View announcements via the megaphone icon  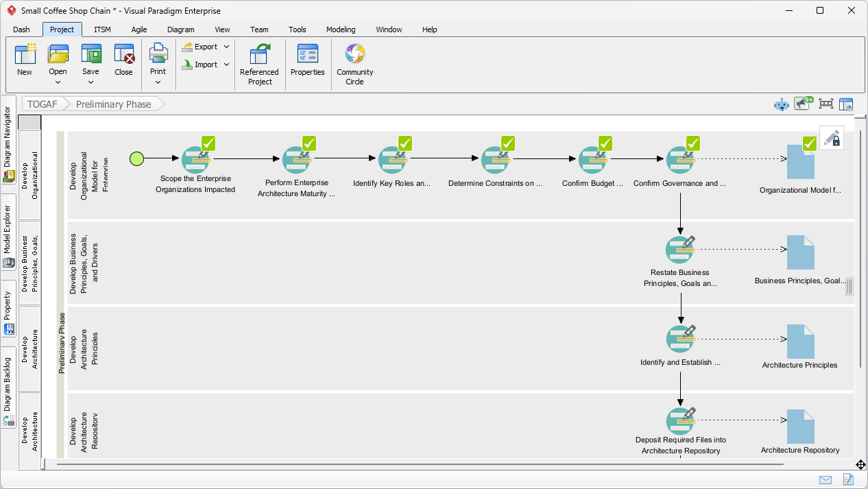pyautogui.click(x=801, y=104)
